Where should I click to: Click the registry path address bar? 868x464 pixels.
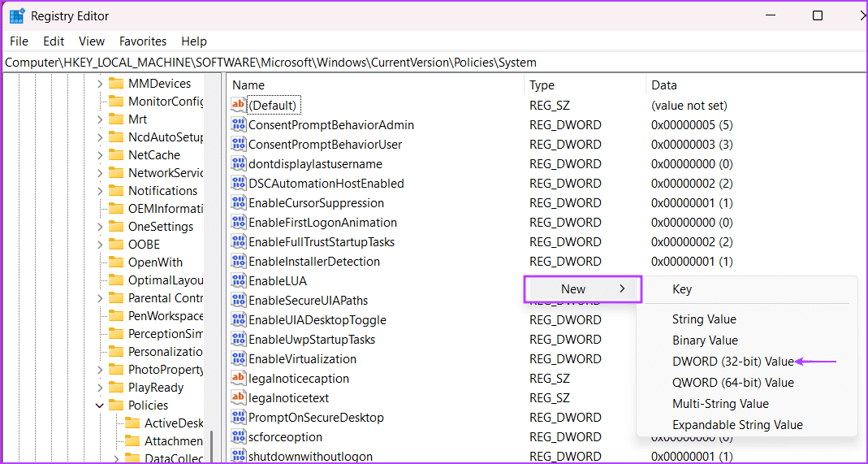point(434,63)
